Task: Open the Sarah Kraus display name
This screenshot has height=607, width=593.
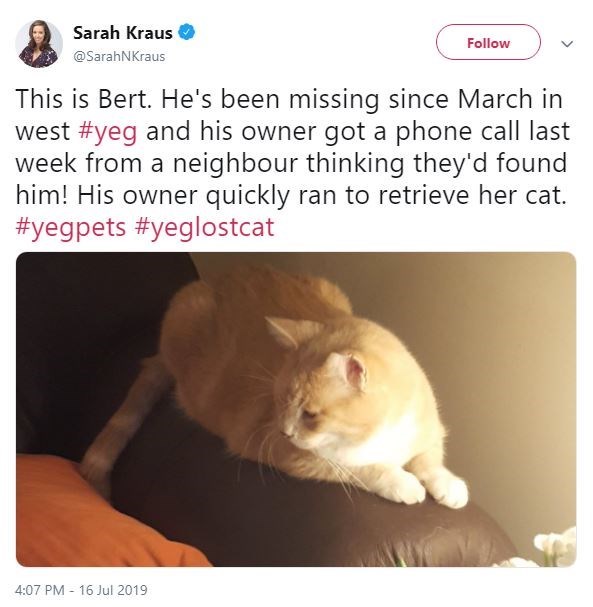Action: point(123,33)
